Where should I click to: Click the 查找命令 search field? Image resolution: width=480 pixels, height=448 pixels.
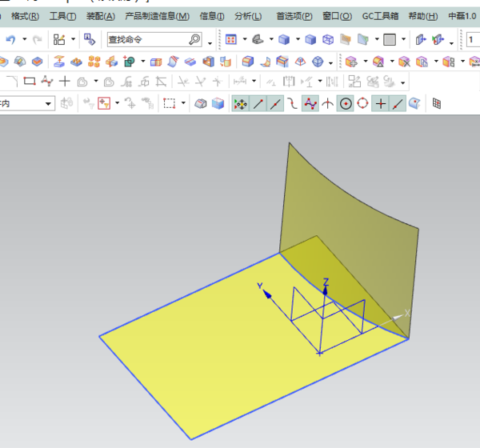tap(147, 39)
